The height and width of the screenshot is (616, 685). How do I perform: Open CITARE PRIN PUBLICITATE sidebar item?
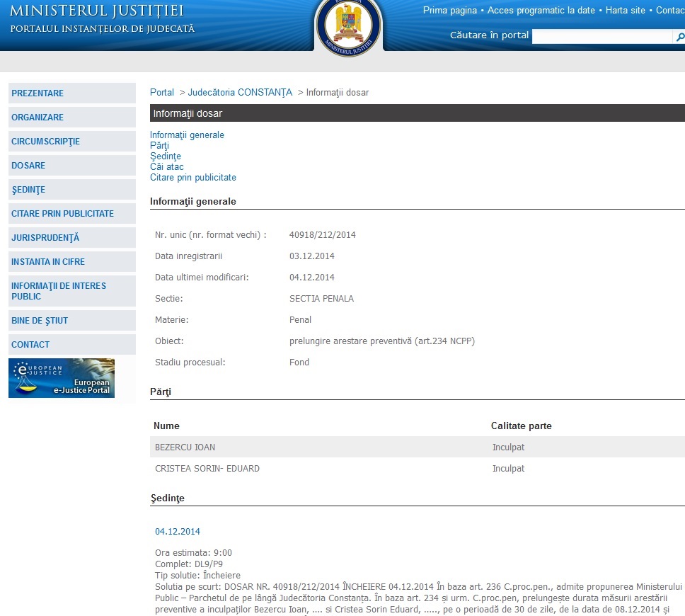click(72, 213)
